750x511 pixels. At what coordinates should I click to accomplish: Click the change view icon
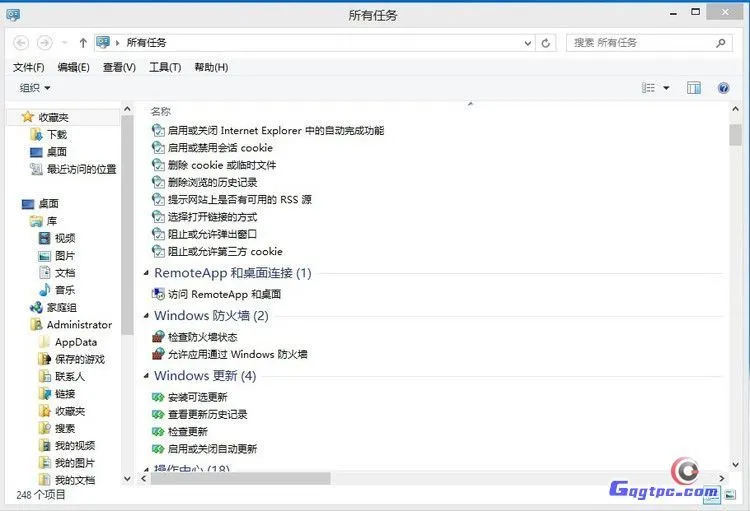[x=649, y=88]
